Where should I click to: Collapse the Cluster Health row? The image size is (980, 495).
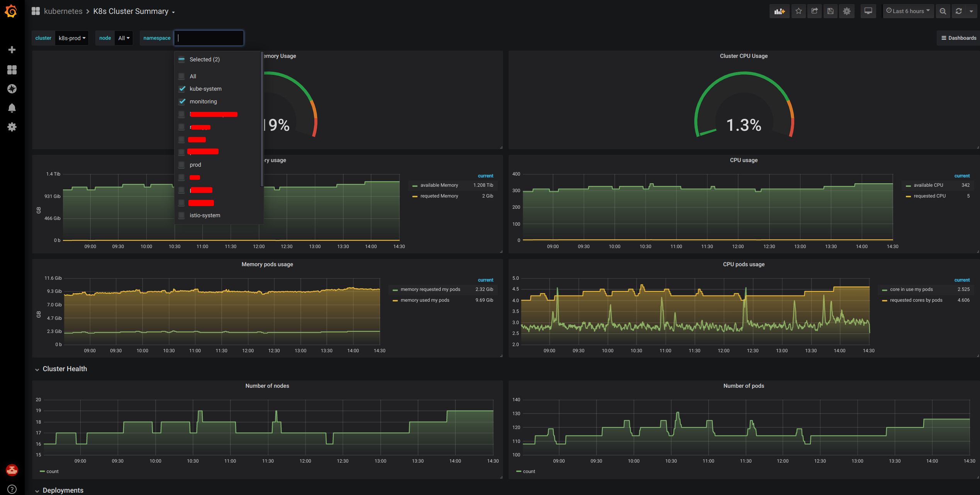coord(64,369)
